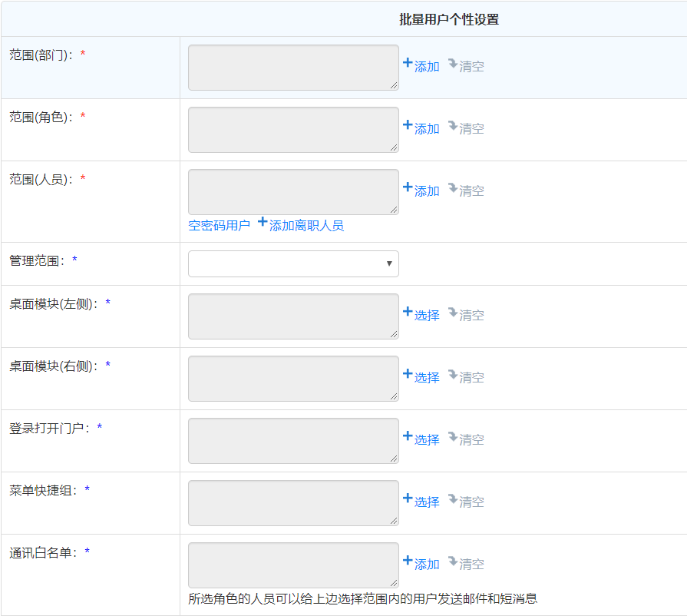Focus the 范围(部门) text area

tap(293, 68)
